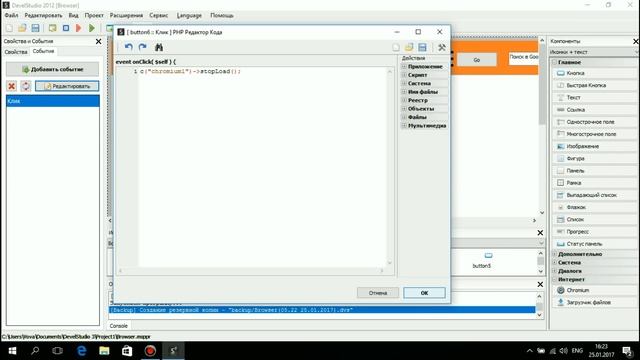
Task: Confirm code editor with OK button
Action: [x=424, y=293]
